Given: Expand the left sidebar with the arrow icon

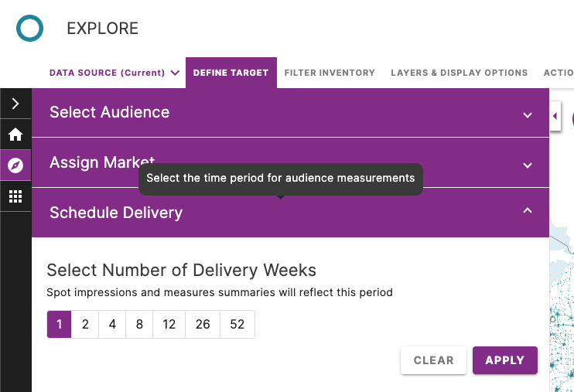Looking at the screenshot, I should [x=15, y=104].
